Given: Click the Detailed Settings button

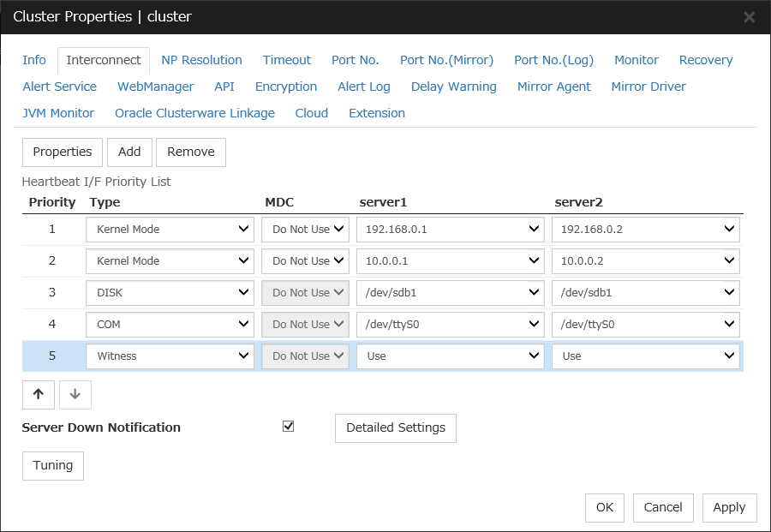Looking at the screenshot, I should coord(395,427).
